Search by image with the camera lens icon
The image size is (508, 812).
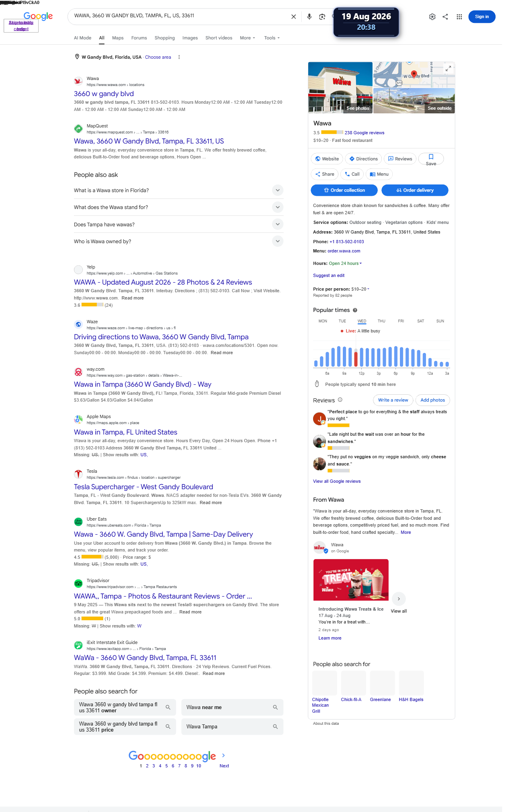point(322,16)
